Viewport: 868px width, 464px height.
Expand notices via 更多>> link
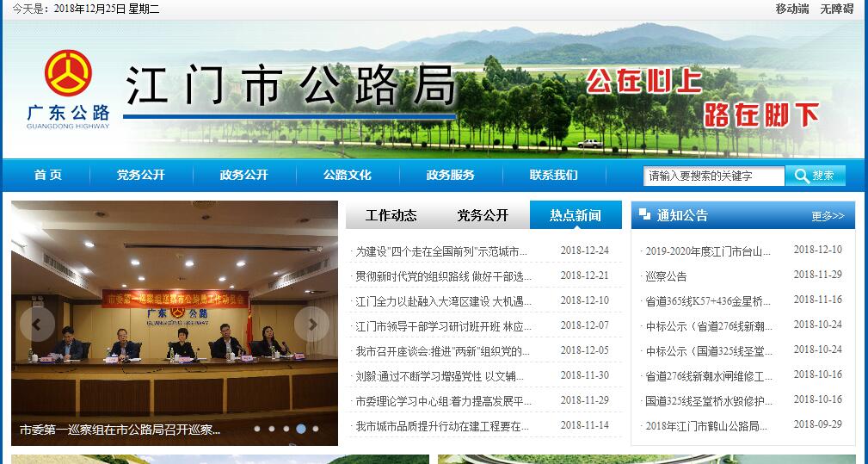tap(828, 216)
